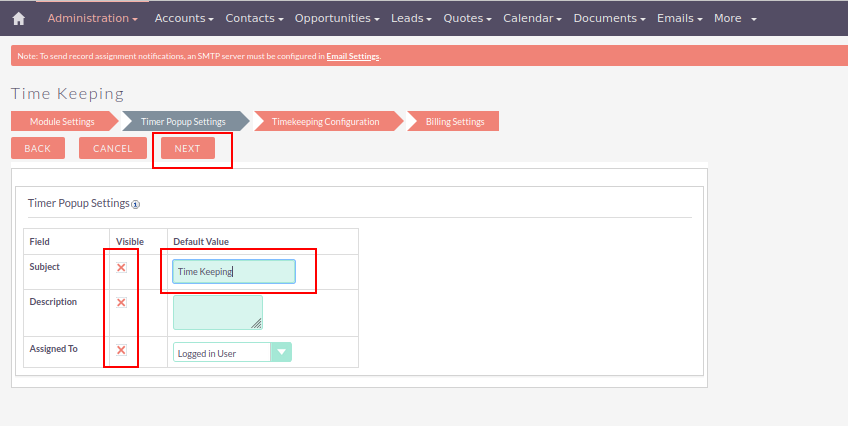Click the Cancel button
The width and height of the screenshot is (848, 426).
coord(112,149)
